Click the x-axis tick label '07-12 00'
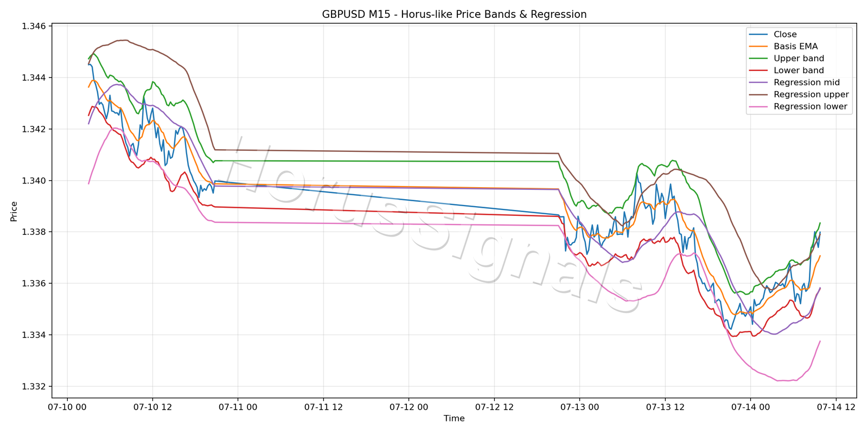 (409, 407)
